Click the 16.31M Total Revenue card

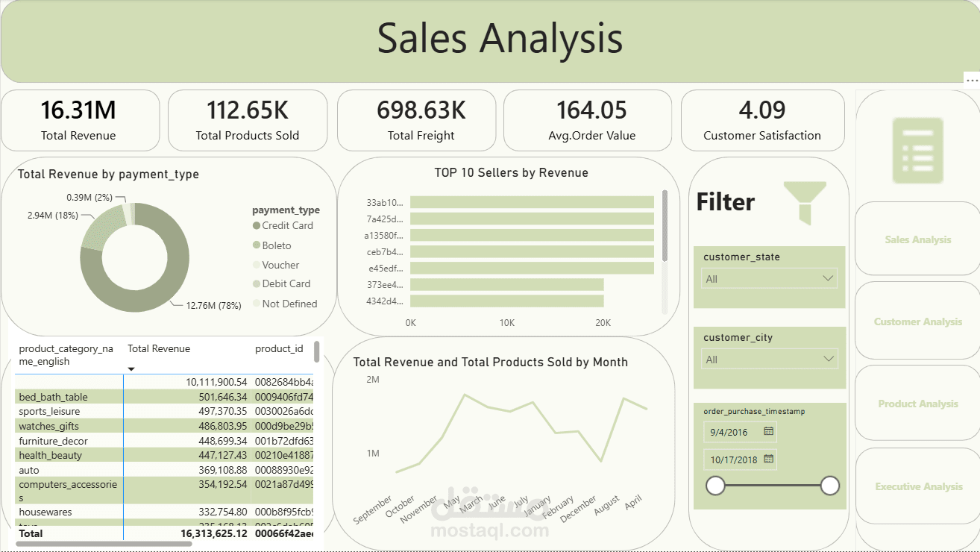(80, 121)
